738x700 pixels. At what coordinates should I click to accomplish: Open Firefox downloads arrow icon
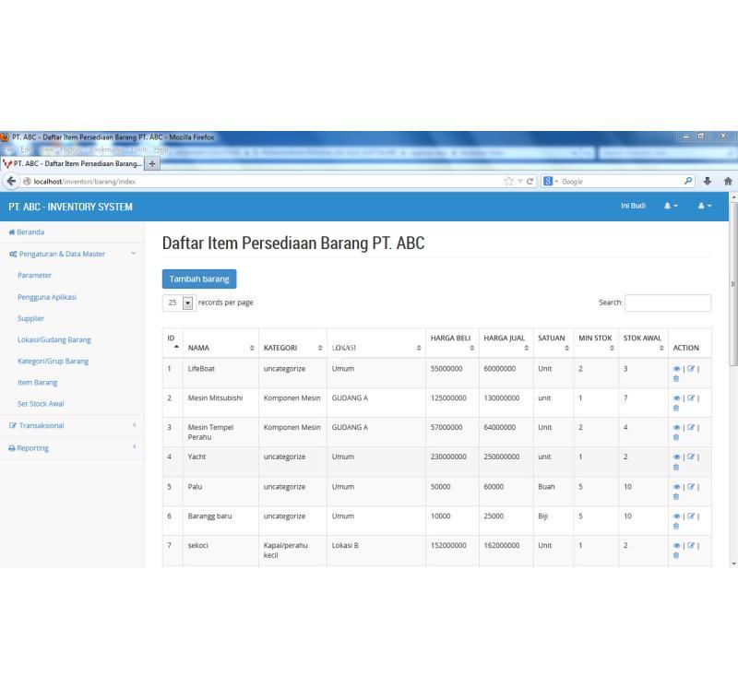[707, 181]
